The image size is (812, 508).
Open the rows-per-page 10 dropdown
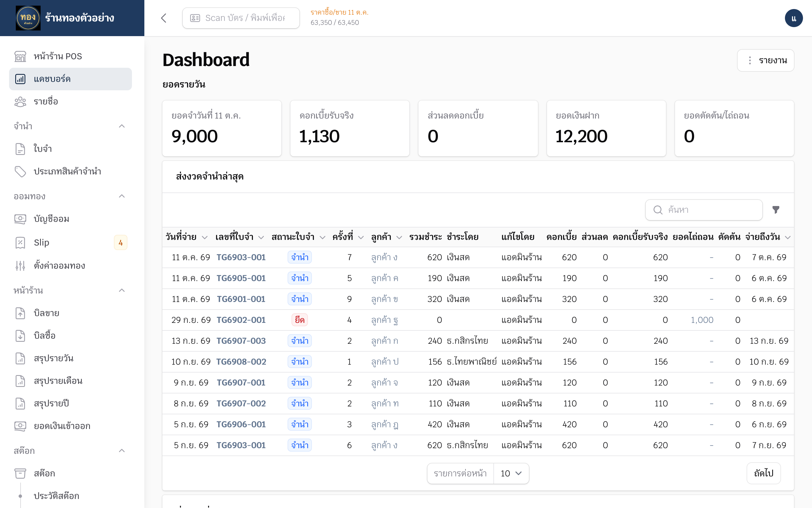coord(511,473)
